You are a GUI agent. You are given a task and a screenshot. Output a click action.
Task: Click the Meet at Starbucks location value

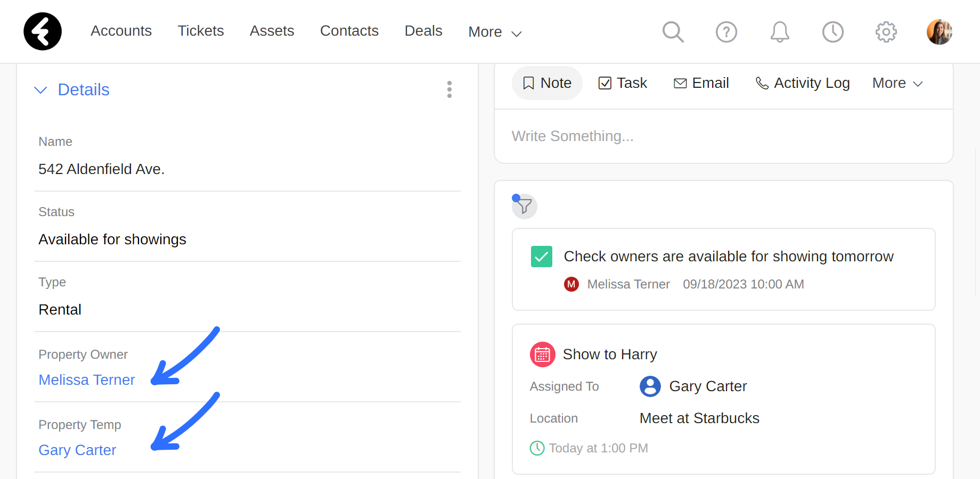[699, 418]
